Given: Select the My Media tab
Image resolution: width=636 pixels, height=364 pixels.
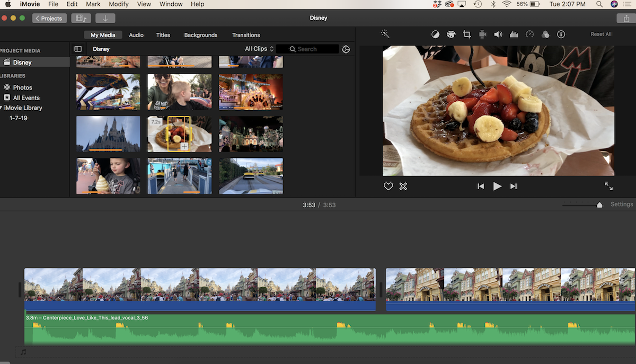Looking at the screenshot, I should click(102, 35).
